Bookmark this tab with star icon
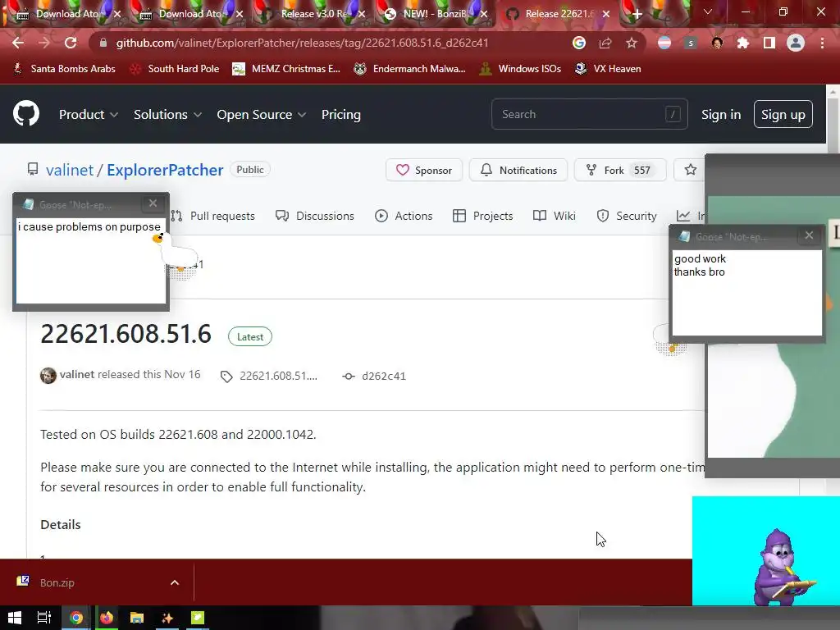Viewport: 840px width, 630px height. point(632,43)
